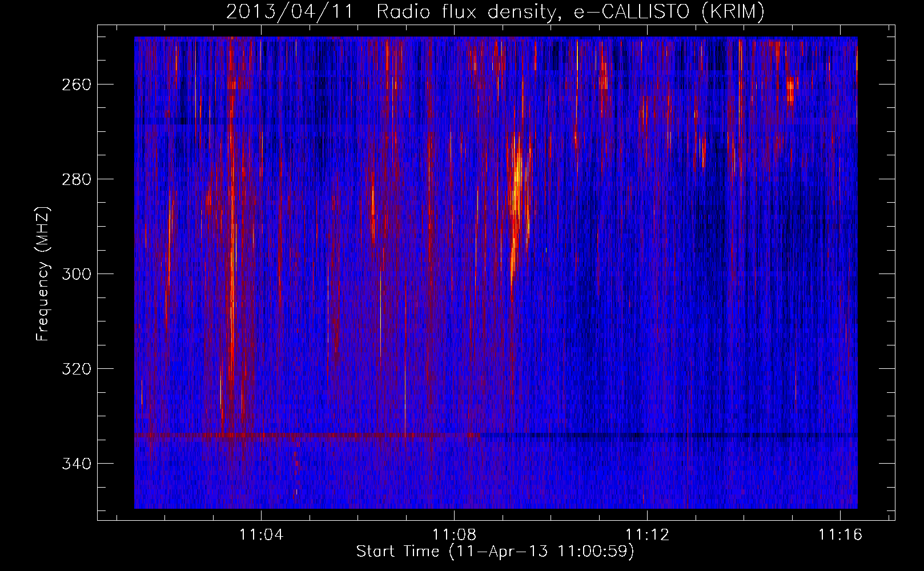Click the 11:16 time tick label
Viewport: 924px width, 571px height.
click(841, 535)
